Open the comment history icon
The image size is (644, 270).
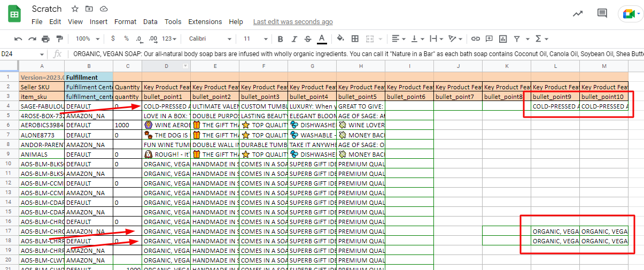(x=602, y=14)
